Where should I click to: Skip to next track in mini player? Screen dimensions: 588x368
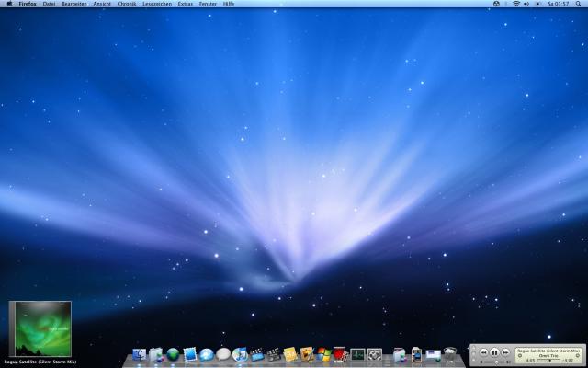tap(506, 352)
